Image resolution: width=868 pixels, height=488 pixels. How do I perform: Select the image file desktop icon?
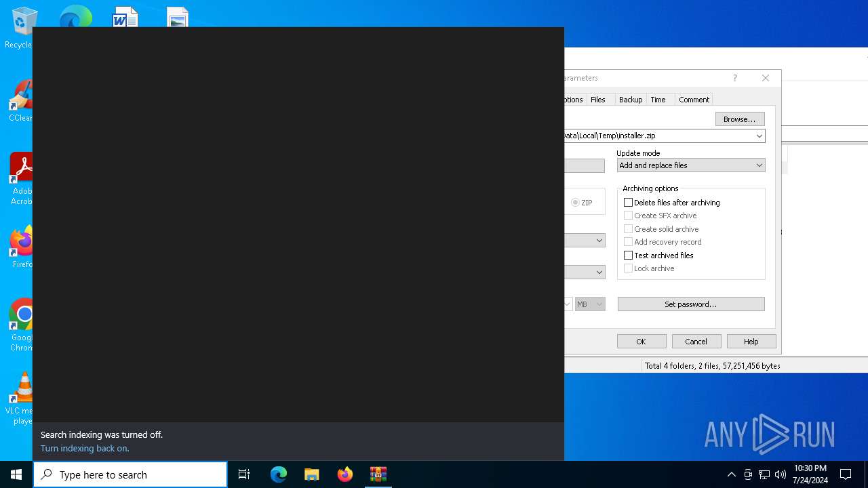click(x=178, y=18)
